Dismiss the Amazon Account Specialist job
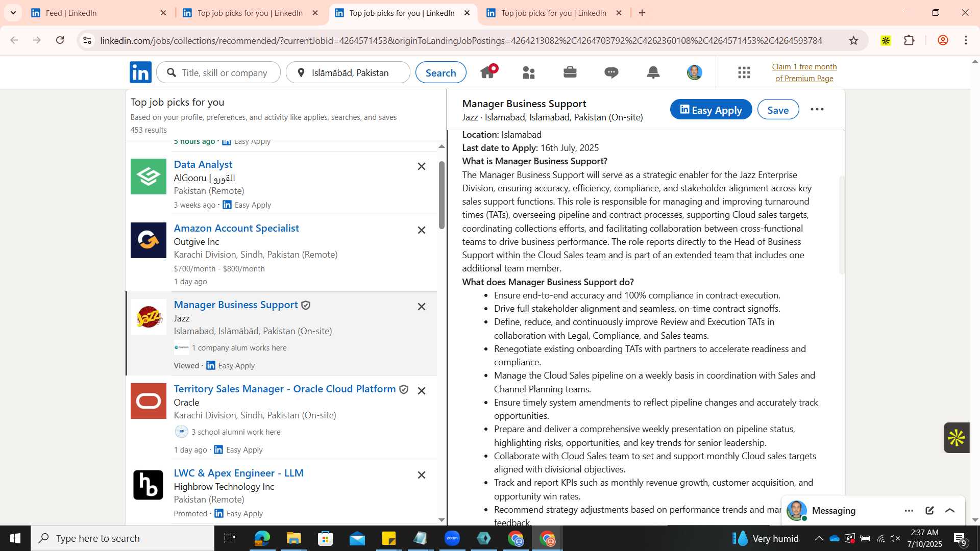This screenshot has width=980, height=551. coord(422,230)
